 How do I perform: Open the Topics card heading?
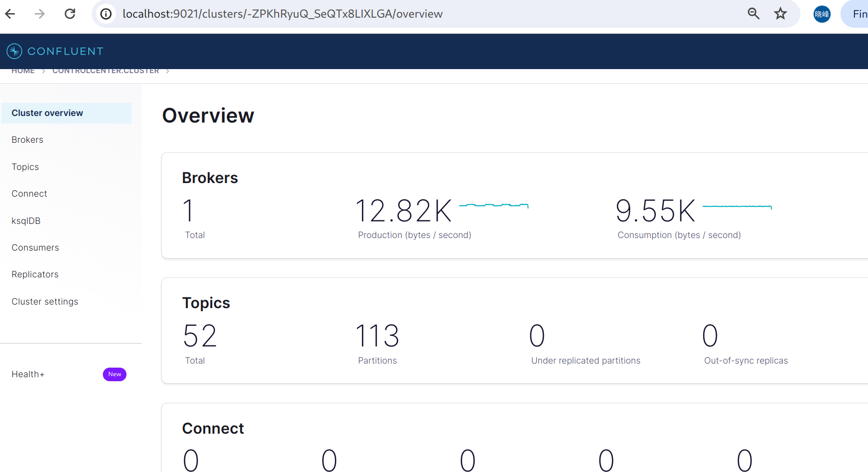pos(206,303)
